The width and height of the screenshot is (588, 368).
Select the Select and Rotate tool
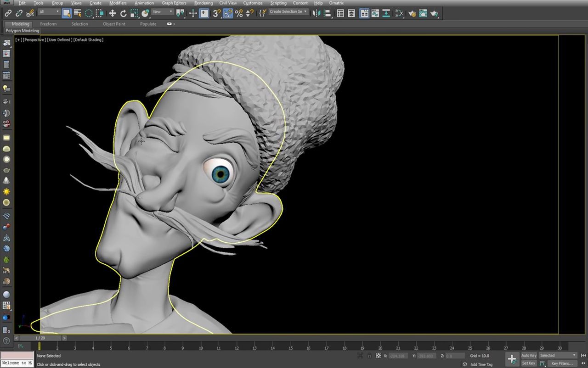pyautogui.click(x=124, y=13)
